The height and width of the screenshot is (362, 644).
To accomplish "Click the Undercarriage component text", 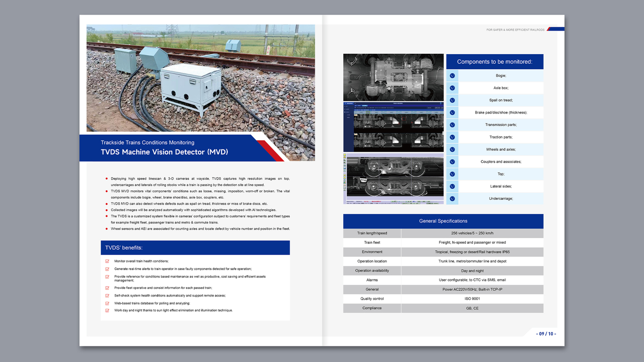I will [x=501, y=198].
